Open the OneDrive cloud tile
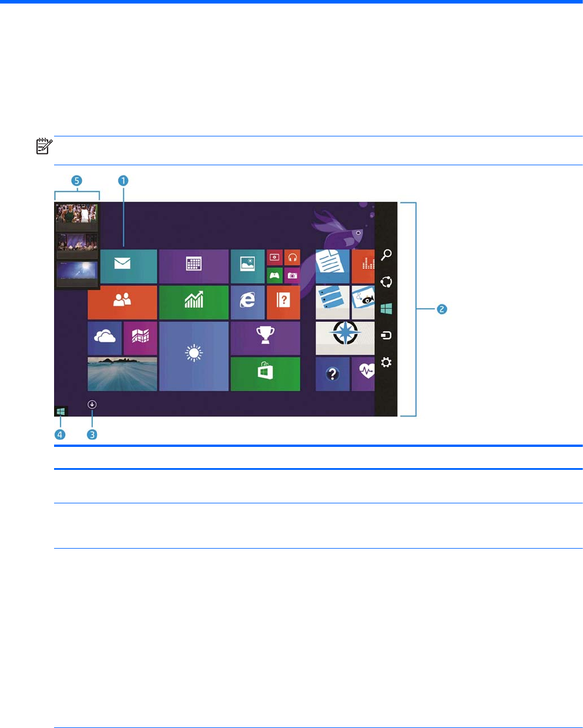 [105, 338]
